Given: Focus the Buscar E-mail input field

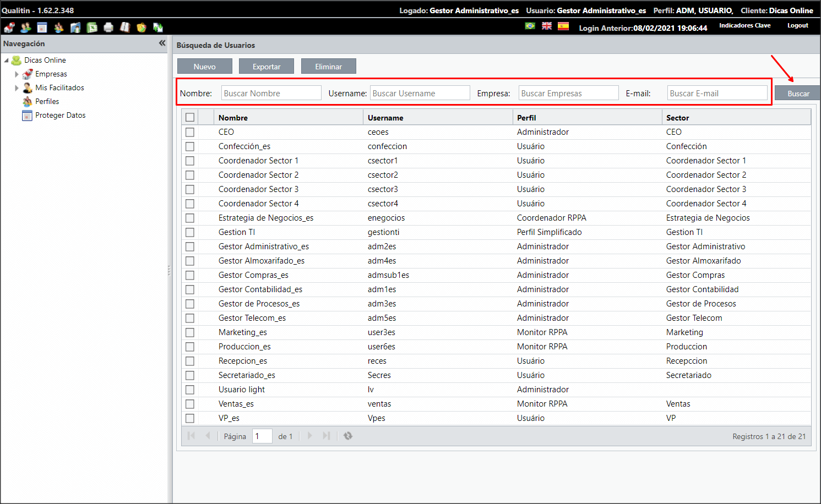Looking at the screenshot, I should (x=717, y=93).
